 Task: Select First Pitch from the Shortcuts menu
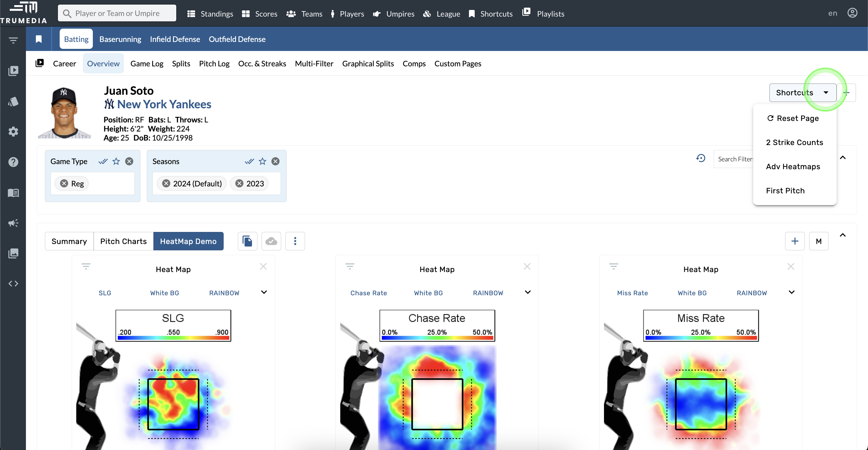coord(785,190)
